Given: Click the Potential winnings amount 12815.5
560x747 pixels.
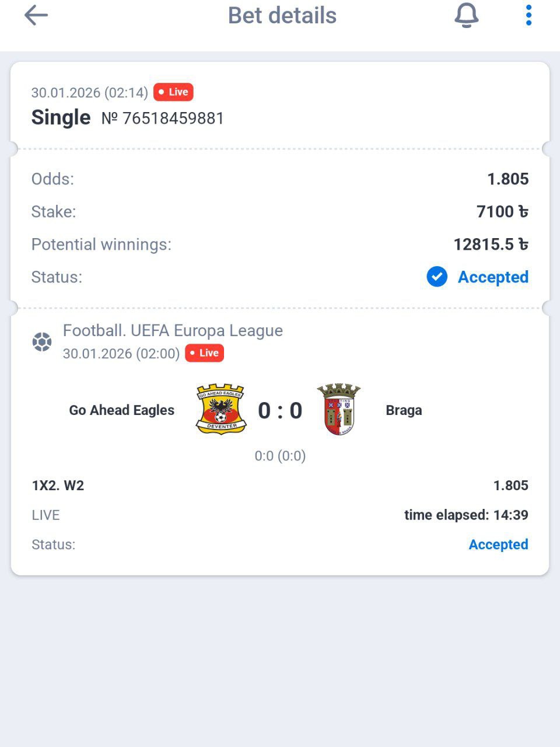Looking at the screenshot, I should coord(491,244).
